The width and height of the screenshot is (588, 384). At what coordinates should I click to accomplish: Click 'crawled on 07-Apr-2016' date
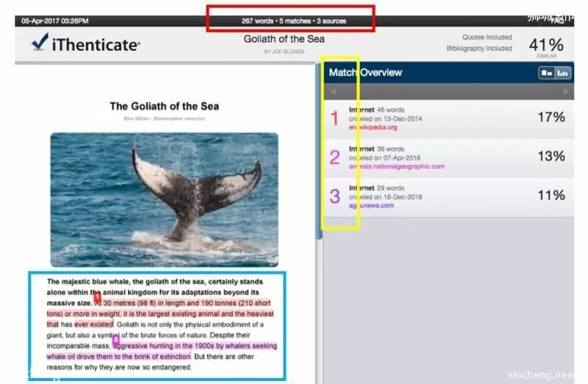[384, 158]
